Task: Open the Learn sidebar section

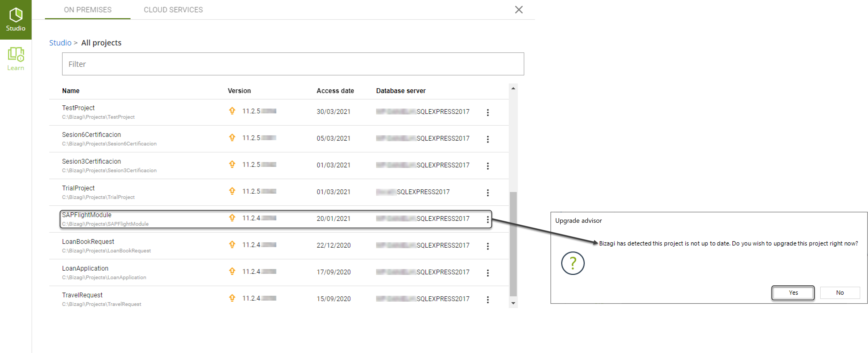Action: pos(16,59)
